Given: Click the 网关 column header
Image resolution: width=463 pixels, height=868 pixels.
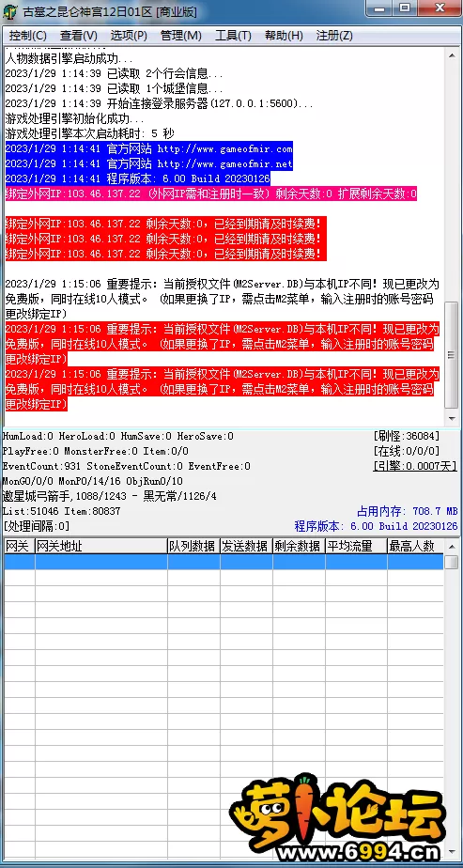Looking at the screenshot, I should (x=20, y=546).
